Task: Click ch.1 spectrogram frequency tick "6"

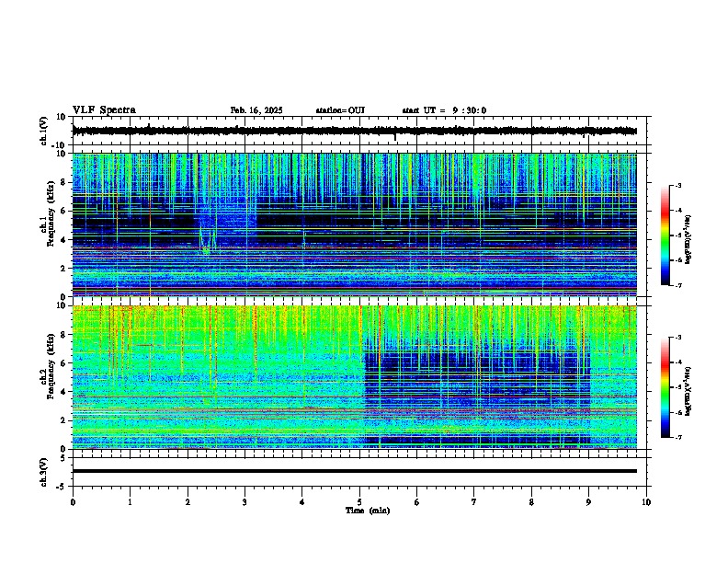Action: [x=63, y=211]
